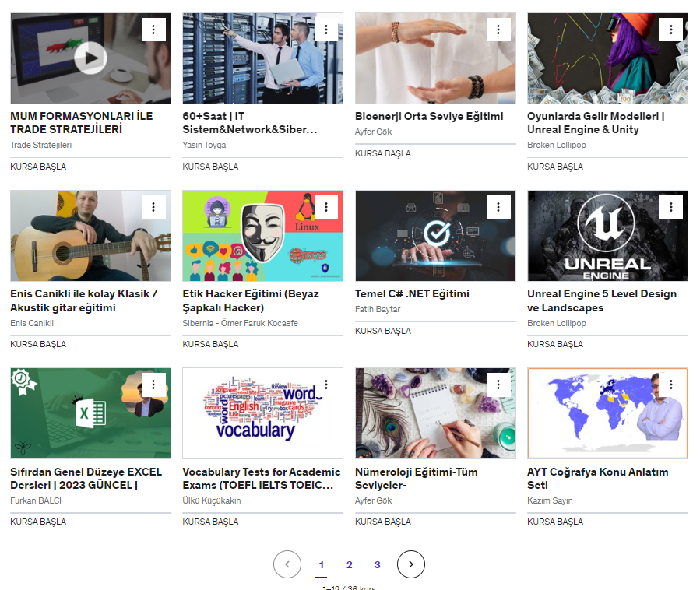Open options menu on MUM FORMASYONLARI course
Screen dimensions: 700x590
pyautogui.click(x=153, y=30)
